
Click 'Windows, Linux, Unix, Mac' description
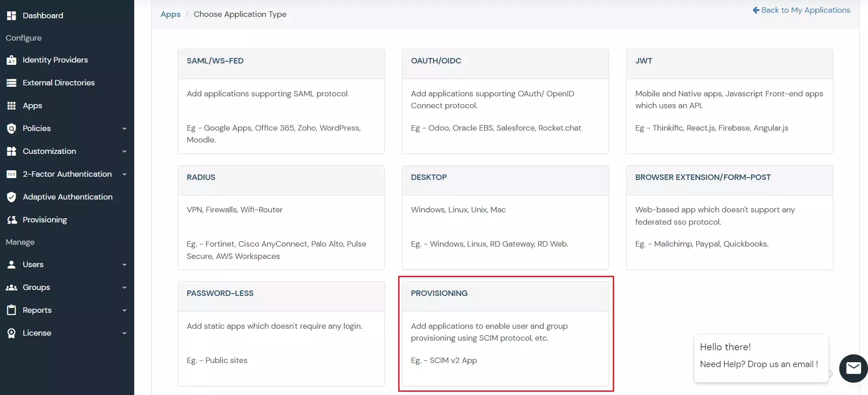pos(458,210)
